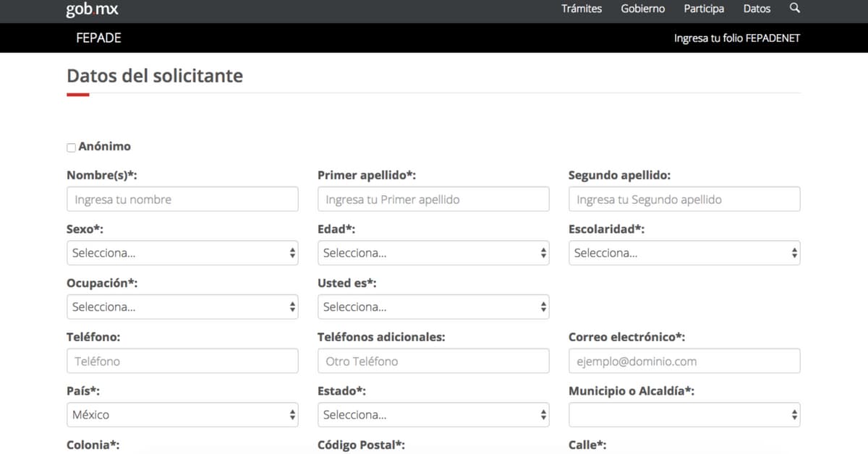This screenshot has width=868, height=454.
Task: Click Datos in the top navigation
Action: [757, 9]
